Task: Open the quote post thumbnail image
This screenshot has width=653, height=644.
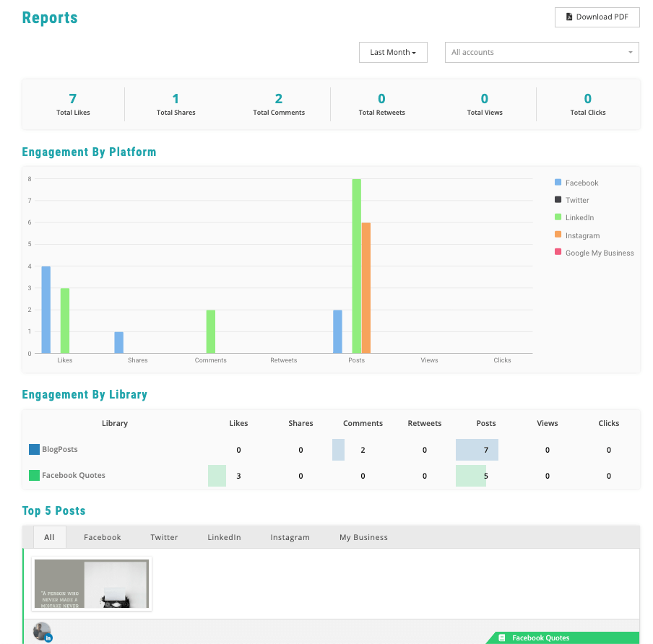Action: coord(92,584)
